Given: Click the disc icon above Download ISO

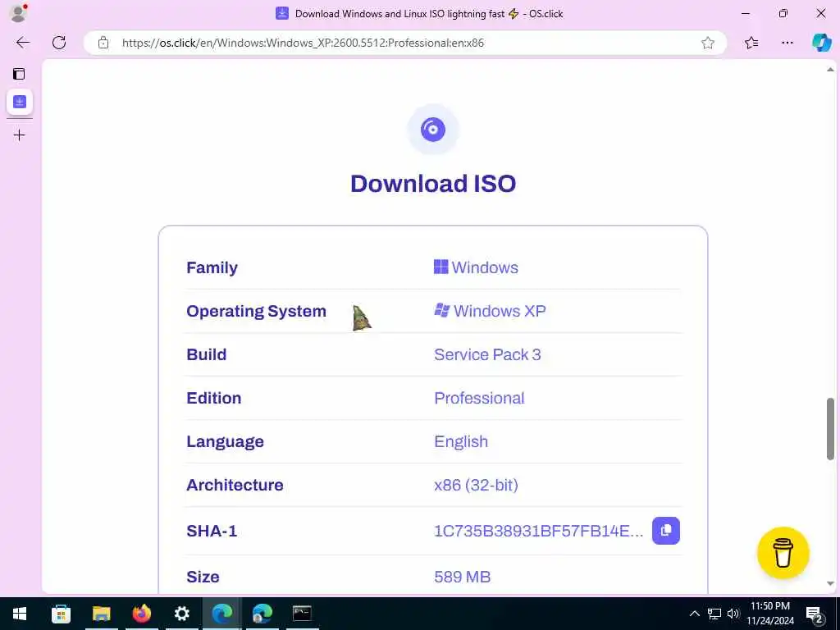Looking at the screenshot, I should point(433,130).
